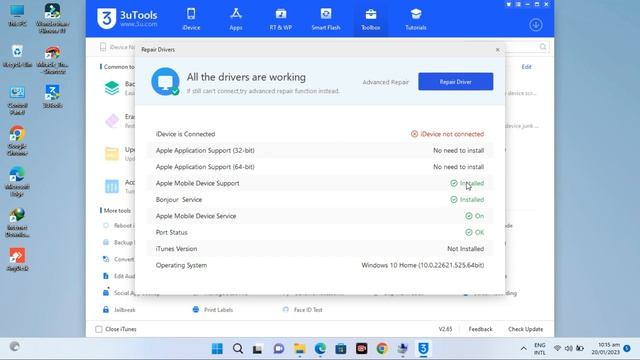The image size is (640, 360).
Task: Click the On status of Apple Mobile Device Service
Action: pyautogui.click(x=474, y=216)
